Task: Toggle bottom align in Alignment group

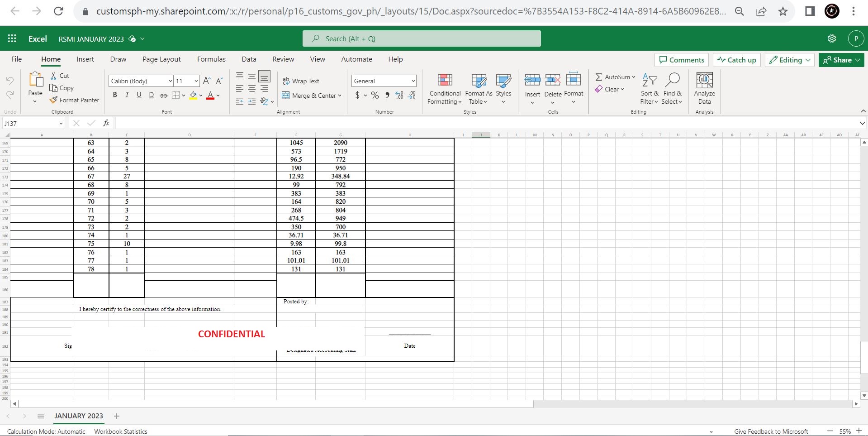Action: [264, 76]
